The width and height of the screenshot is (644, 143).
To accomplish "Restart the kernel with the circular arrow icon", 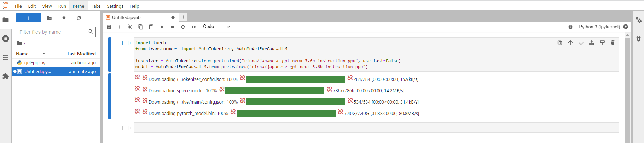I will point(183,27).
